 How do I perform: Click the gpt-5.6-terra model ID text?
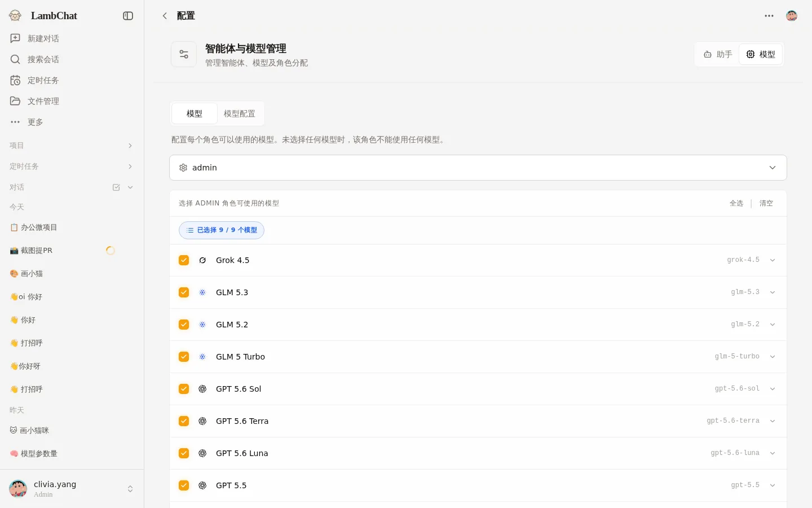coord(733,421)
